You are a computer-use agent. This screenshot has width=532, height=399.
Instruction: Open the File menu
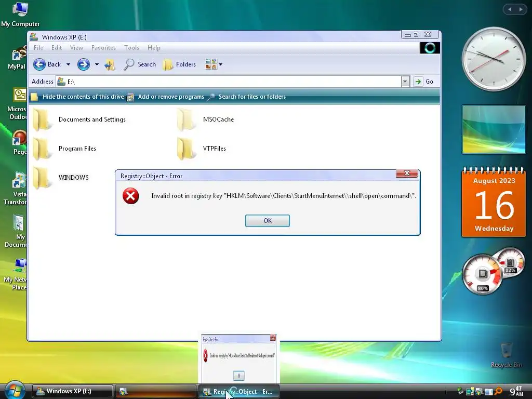click(38, 47)
